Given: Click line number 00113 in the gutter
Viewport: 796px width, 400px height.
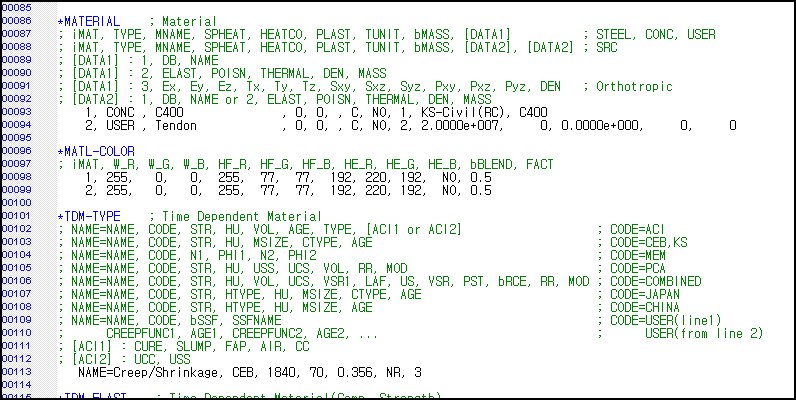Looking at the screenshot, I should point(17,372).
